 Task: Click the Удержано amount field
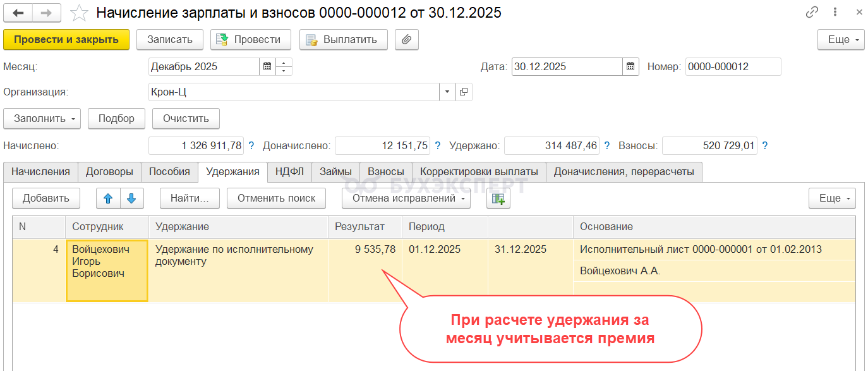tap(552, 145)
